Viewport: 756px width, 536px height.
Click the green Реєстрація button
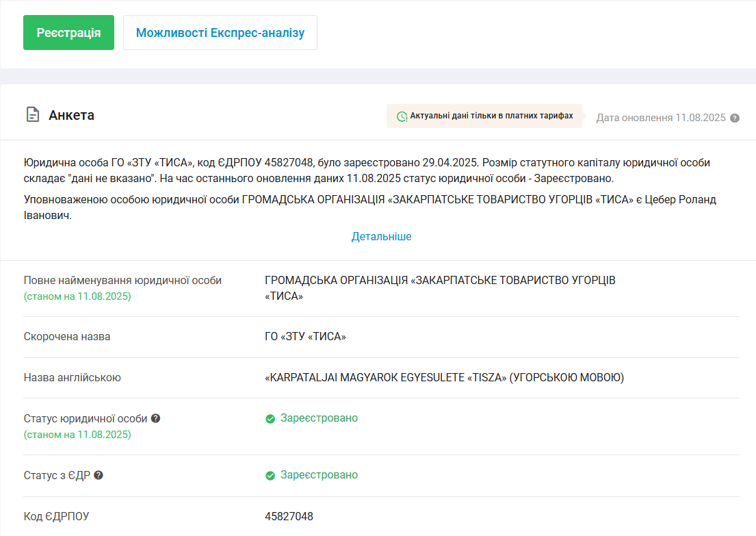pos(68,32)
